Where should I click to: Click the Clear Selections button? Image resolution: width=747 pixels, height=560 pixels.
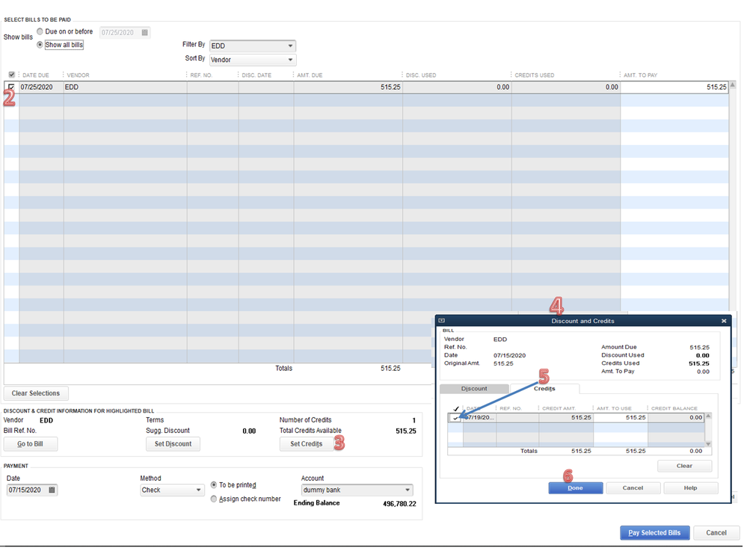(36, 393)
